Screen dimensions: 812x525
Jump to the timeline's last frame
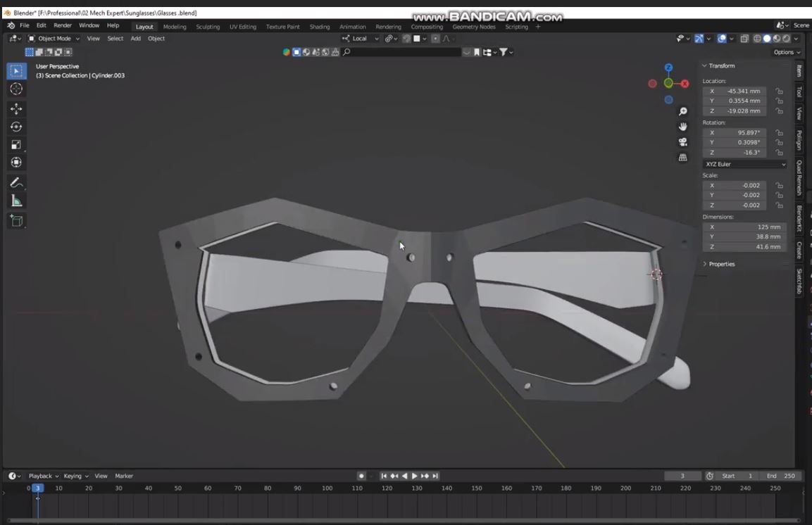tap(435, 476)
